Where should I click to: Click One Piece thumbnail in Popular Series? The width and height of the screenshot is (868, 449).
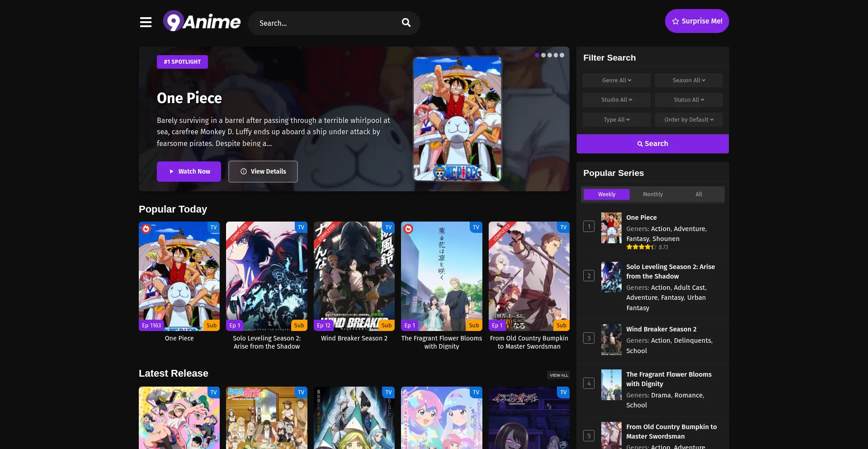point(611,228)
